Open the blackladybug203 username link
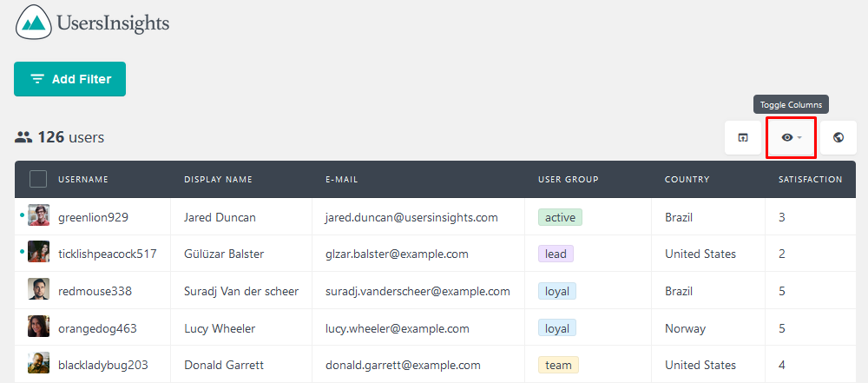868x383 pixels. (x=103, y=366)
